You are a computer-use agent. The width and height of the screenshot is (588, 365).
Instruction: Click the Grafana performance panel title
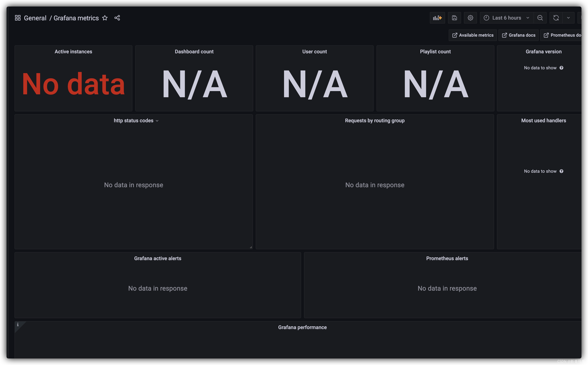(302, 328)
